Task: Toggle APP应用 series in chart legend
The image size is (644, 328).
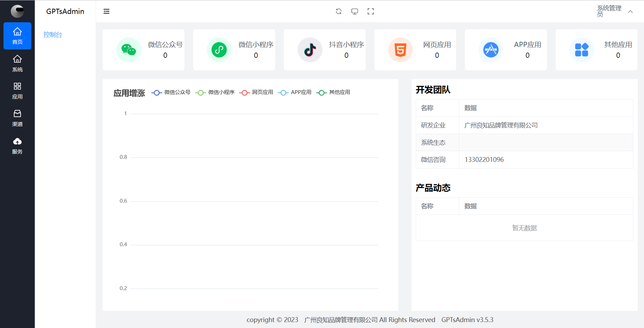Action: coord(295,92)
